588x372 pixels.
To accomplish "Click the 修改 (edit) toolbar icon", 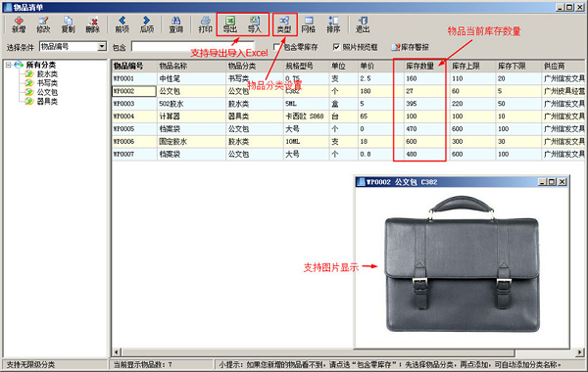I will click(43, 24).
